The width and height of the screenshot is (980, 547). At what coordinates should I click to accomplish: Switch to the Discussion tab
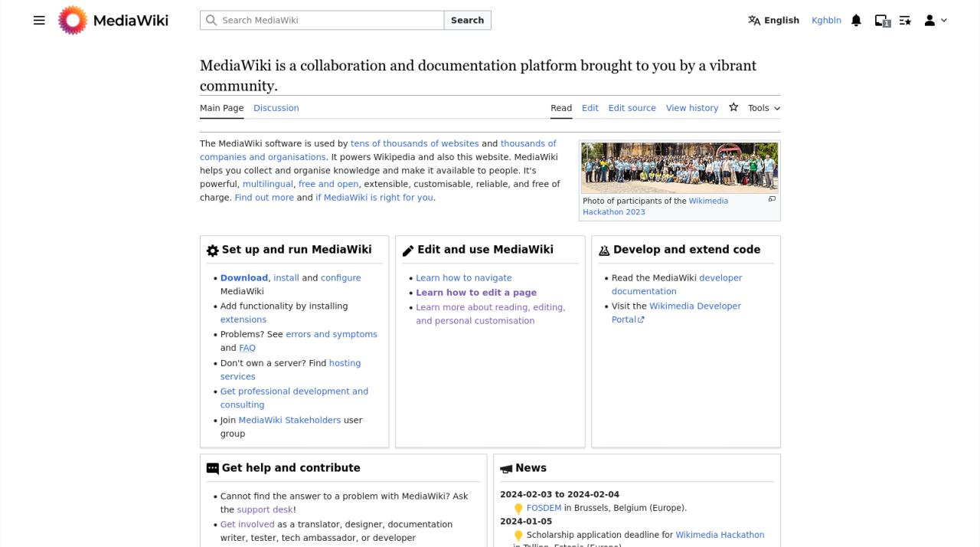point(276,108)
